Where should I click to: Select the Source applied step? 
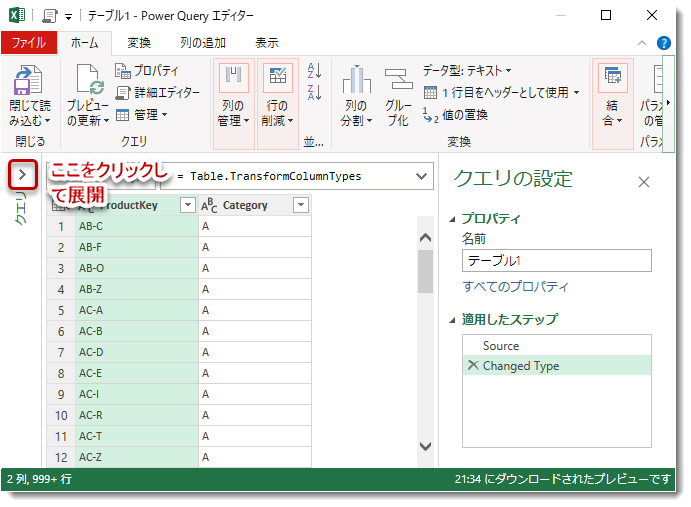click(557, 346)
